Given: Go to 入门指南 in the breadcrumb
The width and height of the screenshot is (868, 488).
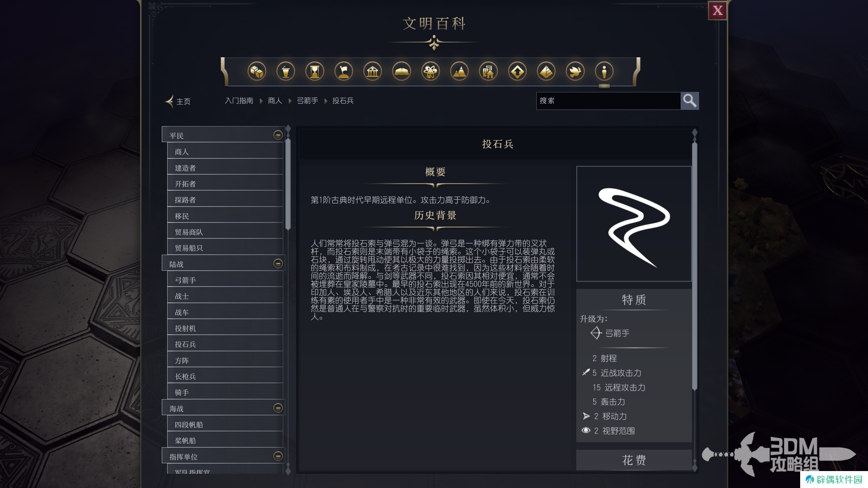Looking at the screenshot, I should click(x=239, y=101).
